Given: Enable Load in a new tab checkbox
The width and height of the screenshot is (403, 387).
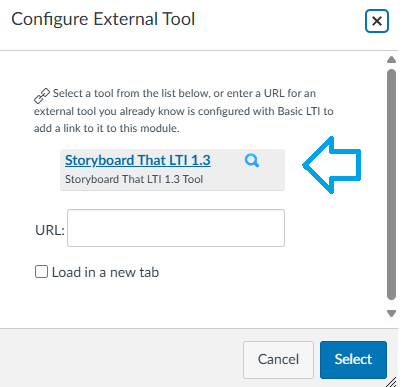Looking at the screenshot, I should (x=41, y=272).
